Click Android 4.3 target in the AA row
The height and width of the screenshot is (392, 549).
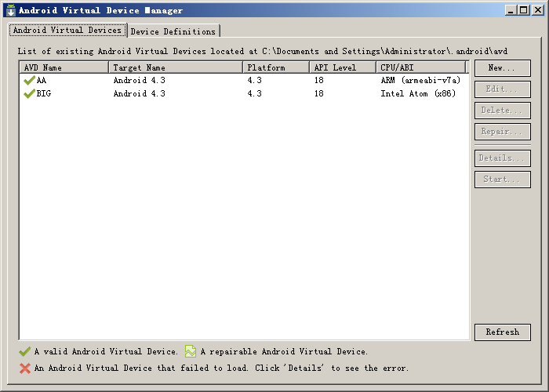click(140, 81)
